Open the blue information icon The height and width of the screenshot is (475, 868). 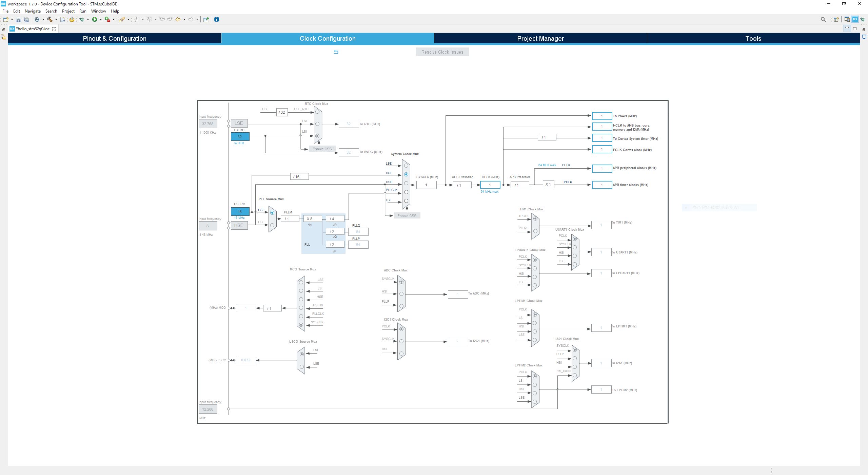[217, 19]
